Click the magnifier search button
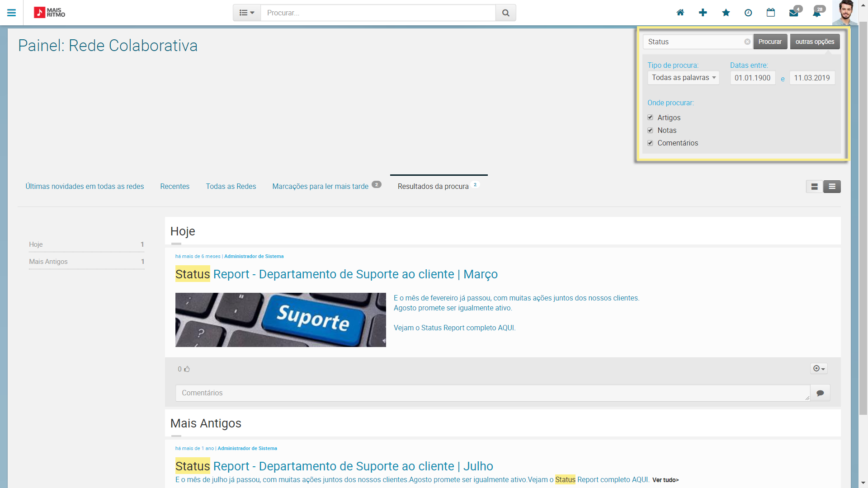Viewport: 868px width, 488px height. [506, 13]
